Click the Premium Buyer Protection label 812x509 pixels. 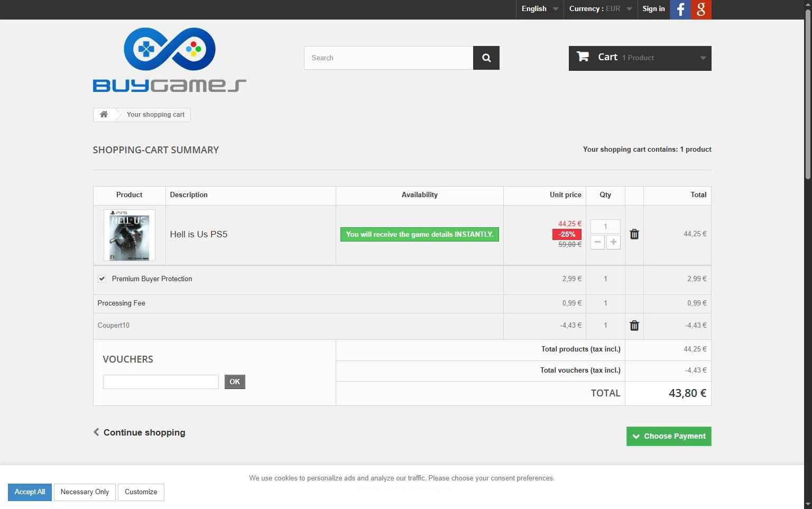(x=152, y=279)
